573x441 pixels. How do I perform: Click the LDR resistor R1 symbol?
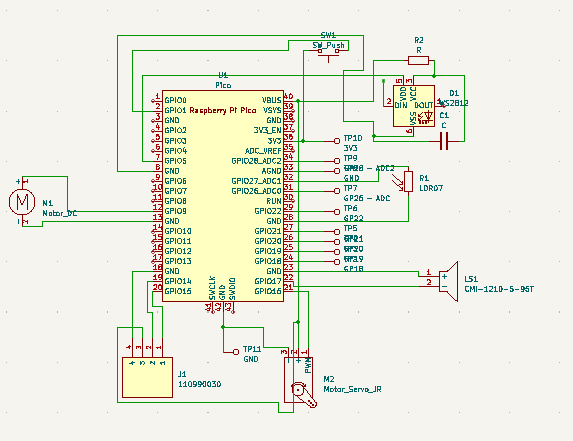(408, 181)
